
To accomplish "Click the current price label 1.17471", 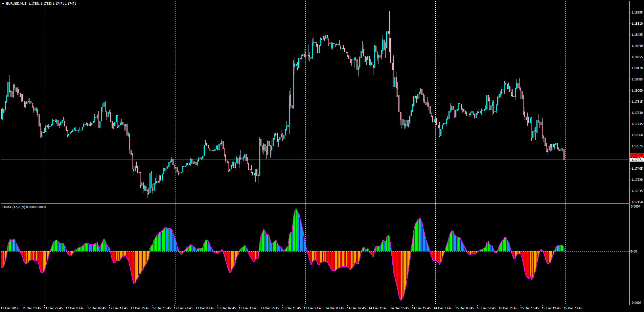I will (x=637, y=160).
